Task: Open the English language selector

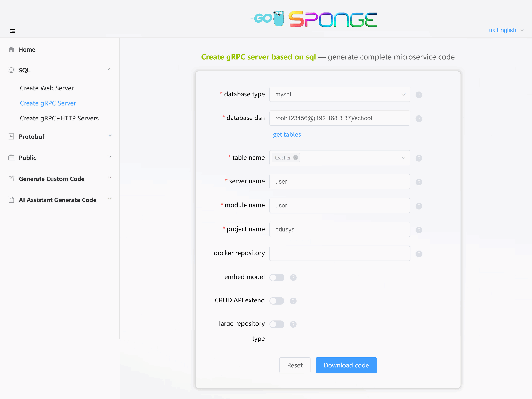Action: [x=506, y=30]
